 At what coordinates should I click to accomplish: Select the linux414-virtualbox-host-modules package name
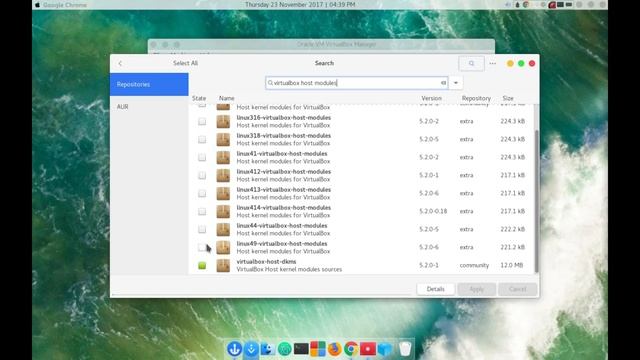pyautogui.click(x=284, y=208)
